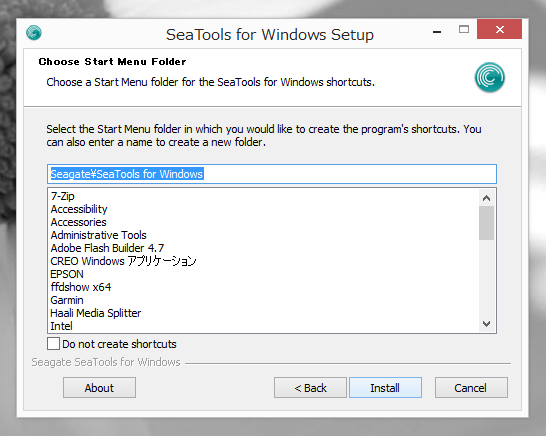The image size is (546, 436).
Task: Click the folder list scrollbar thumb
Action: point(486,223)
